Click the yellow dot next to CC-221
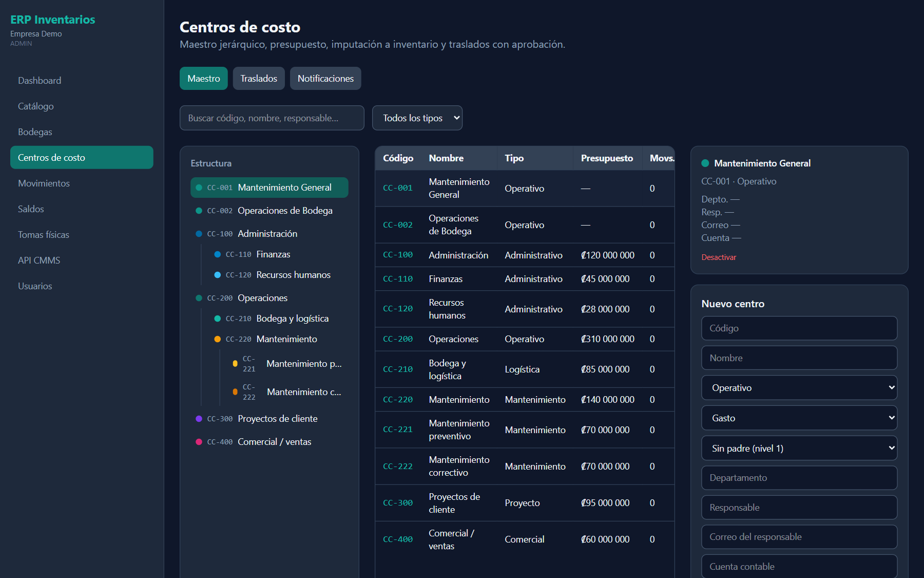This screenshot has height=578, width=924. coord(235,363)
